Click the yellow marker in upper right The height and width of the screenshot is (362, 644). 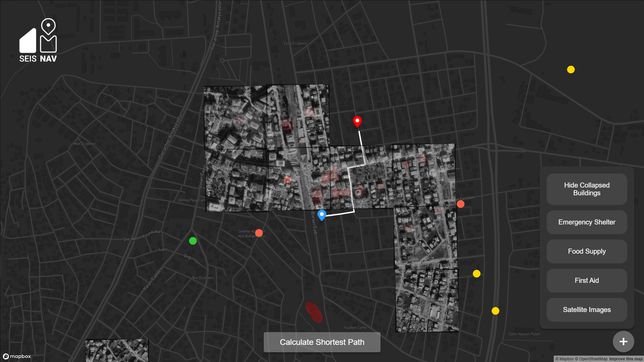(x=571, y=69)
